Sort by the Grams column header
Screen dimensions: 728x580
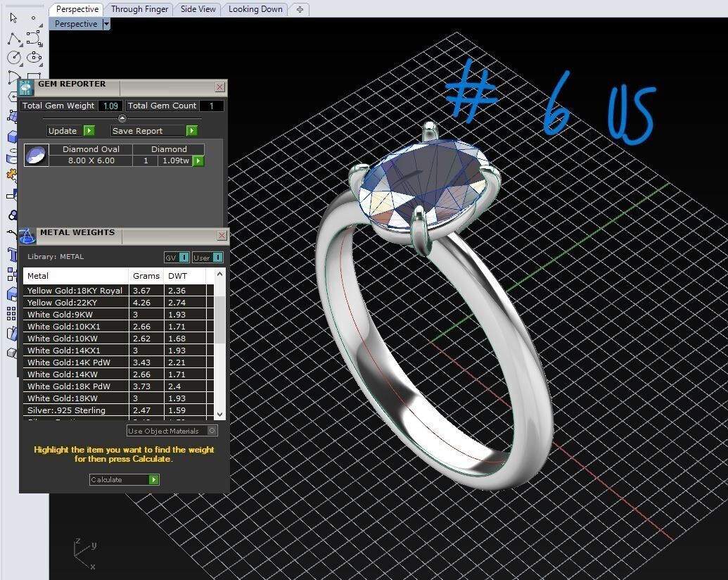point(146,276)
